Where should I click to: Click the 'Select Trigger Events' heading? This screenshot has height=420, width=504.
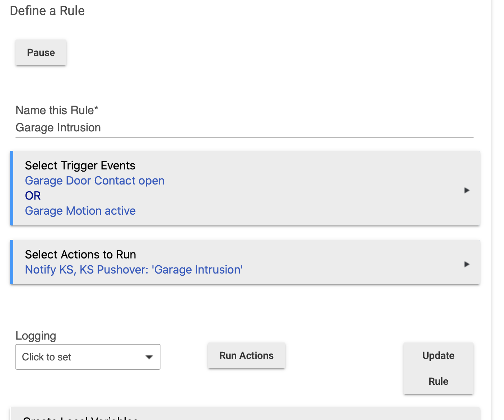click(80, 165)
